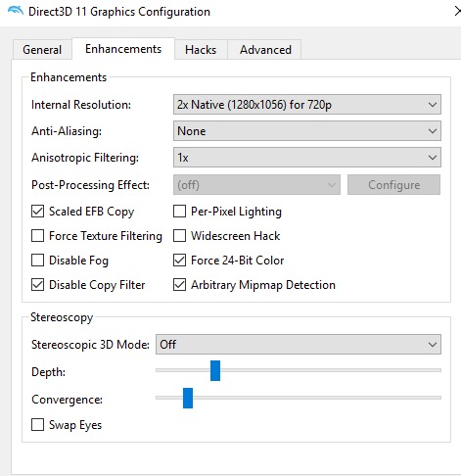Select the Enhancements tab
The width and height of the screenshot is (461, 476).
[123, 49]
